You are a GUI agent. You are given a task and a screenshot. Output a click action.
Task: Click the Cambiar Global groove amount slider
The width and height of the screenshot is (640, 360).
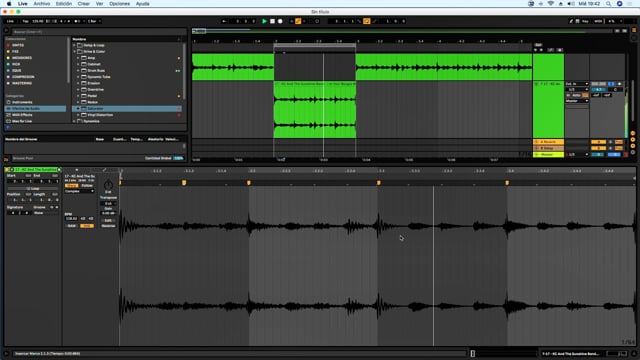pos(178,158)
